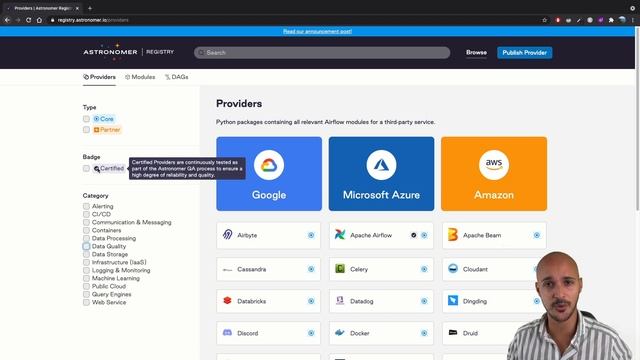640x360 pixels.
Task: Click core badge icon on Datadog card
Action: [x=424, y=301]
